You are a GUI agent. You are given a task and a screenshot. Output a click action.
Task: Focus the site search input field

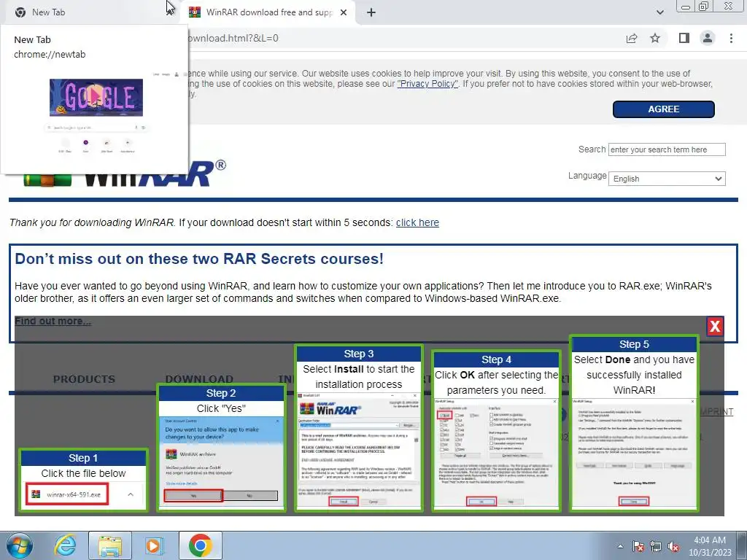click(667, 149)
